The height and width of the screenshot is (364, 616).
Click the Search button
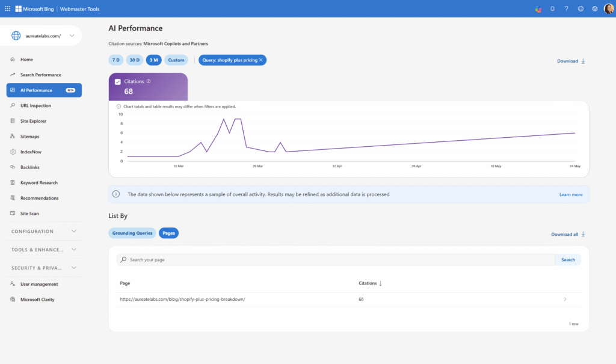click(x=568, y=259)
